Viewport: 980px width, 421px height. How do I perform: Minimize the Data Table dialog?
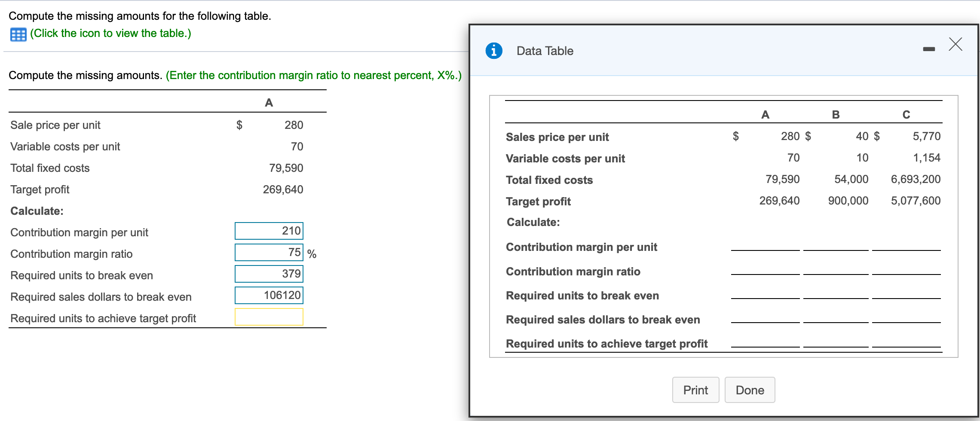[x=928, y=49]
